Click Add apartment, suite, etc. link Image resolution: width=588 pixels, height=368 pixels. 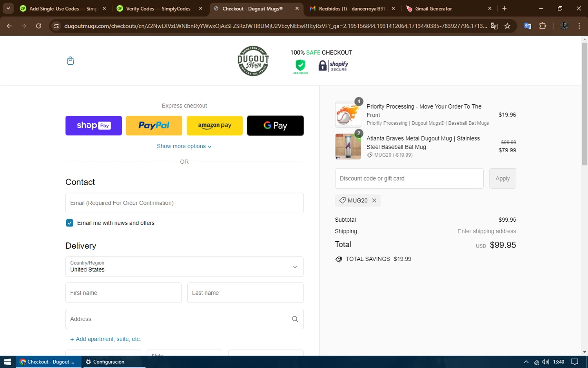pos(105,339)
